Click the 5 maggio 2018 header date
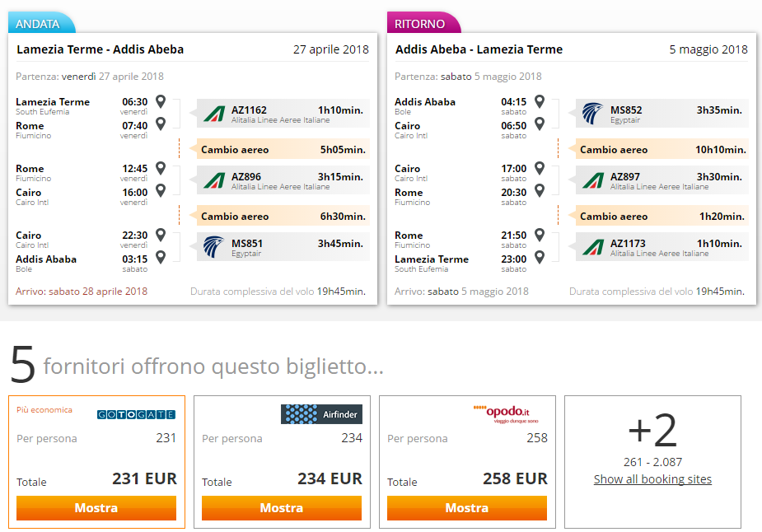The image size is (762, 532). point(708,49)
